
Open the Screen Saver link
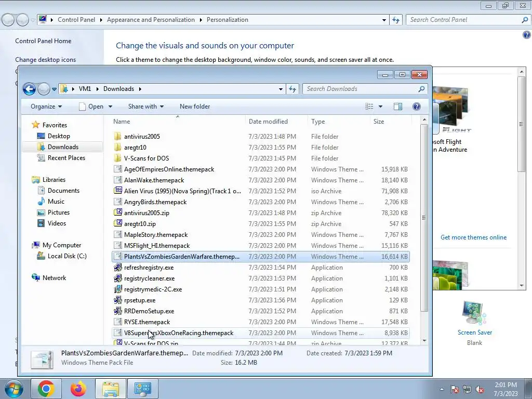pos(474,332)
